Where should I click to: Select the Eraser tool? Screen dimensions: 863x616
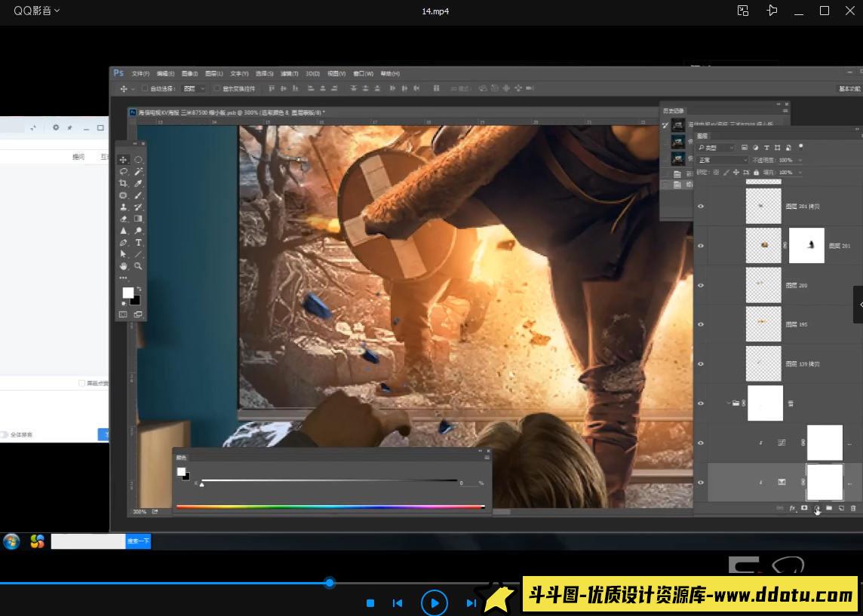coord(123,219)
